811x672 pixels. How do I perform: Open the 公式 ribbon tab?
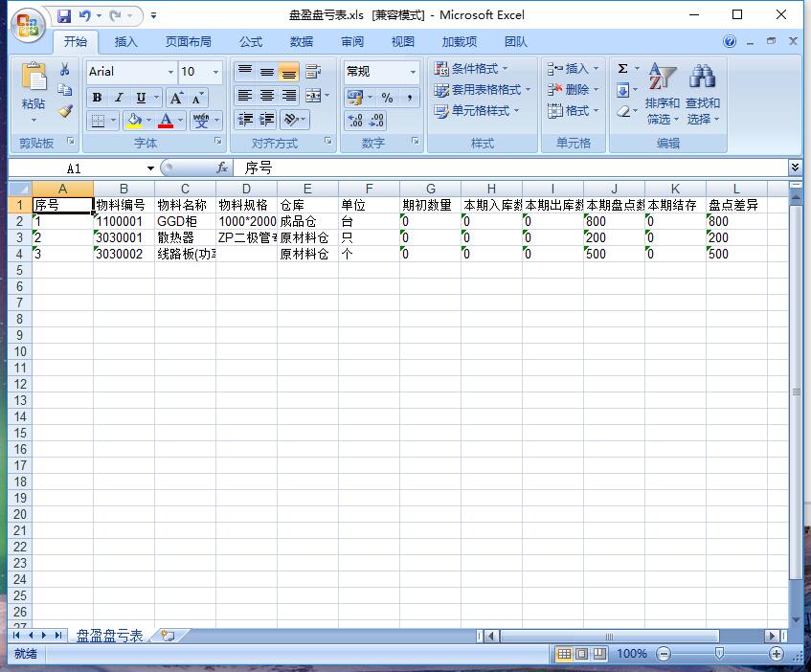pyautogui.click(x=251, y=42)
